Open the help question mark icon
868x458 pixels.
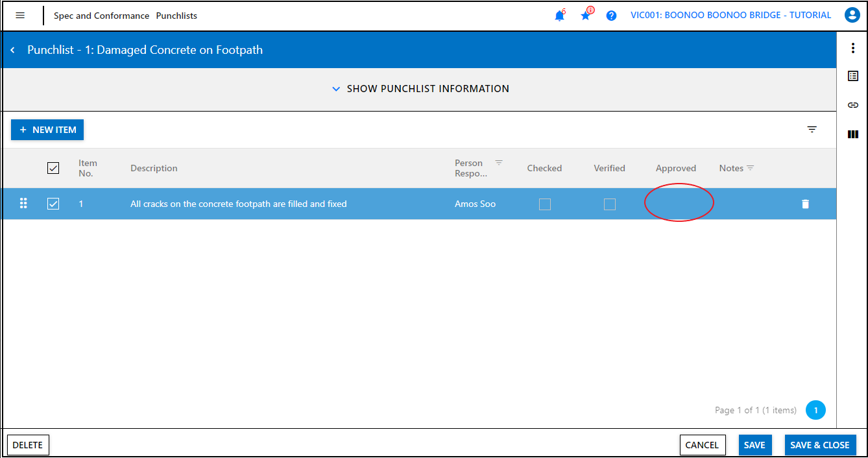pyautogui.click(x=611, y=16)
